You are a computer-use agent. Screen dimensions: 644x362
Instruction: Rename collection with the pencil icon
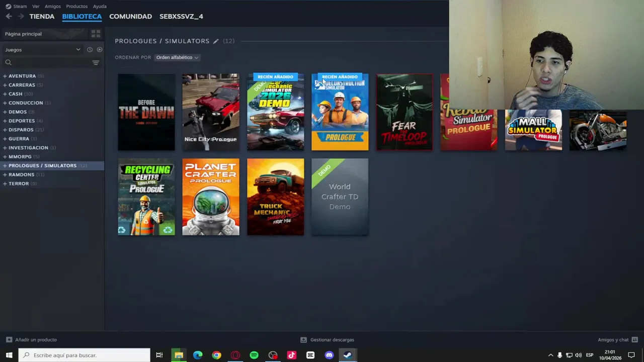click(x=216, y=41)
